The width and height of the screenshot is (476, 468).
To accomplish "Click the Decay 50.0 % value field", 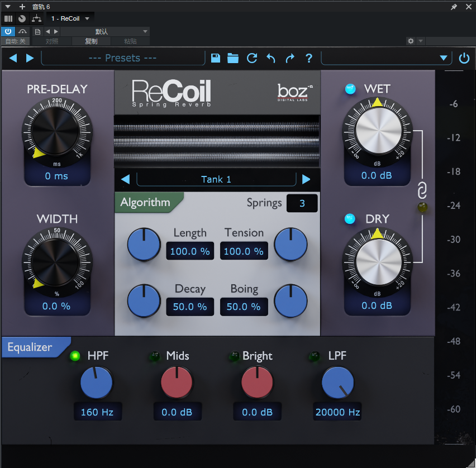I will point(190,307).
